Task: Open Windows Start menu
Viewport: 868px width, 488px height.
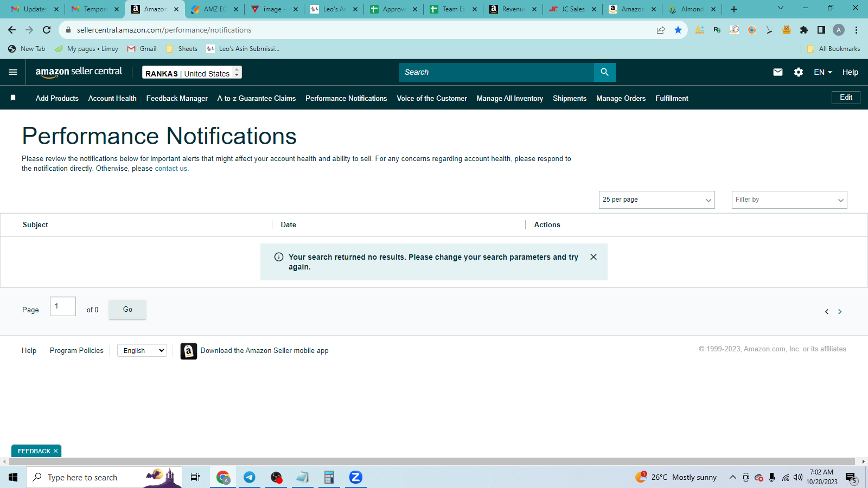Action: tap(13, 477)
